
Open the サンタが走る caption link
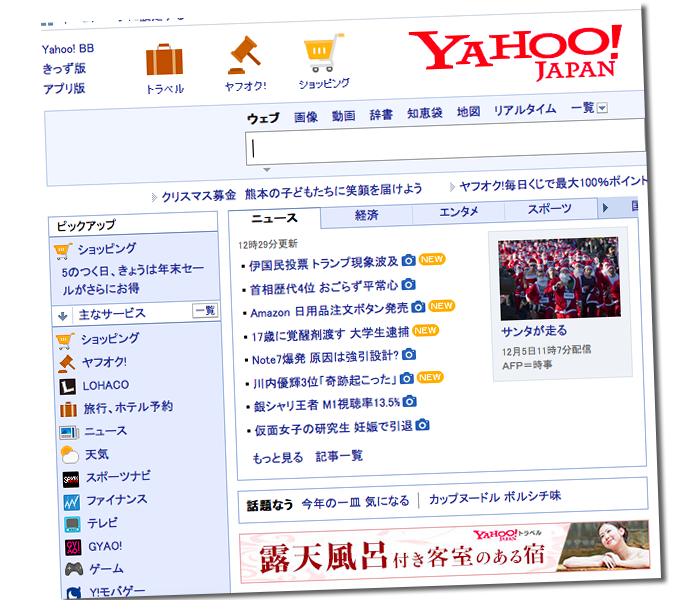click(x=534, y=331)
